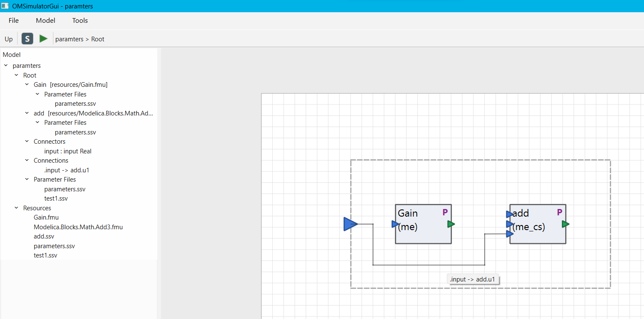
Task: Open the Tools menu
Action: (80, 20)
